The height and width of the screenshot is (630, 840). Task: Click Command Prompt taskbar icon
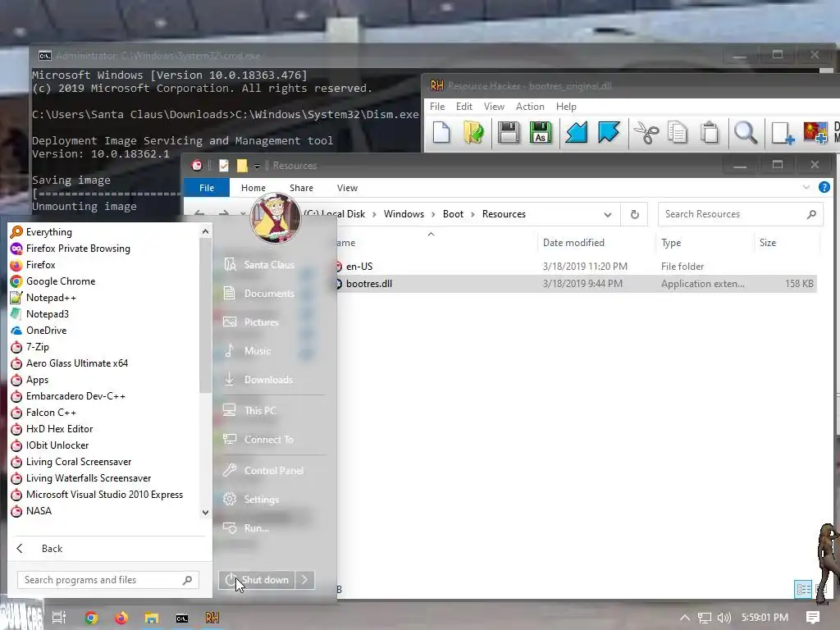coord(182,619)
